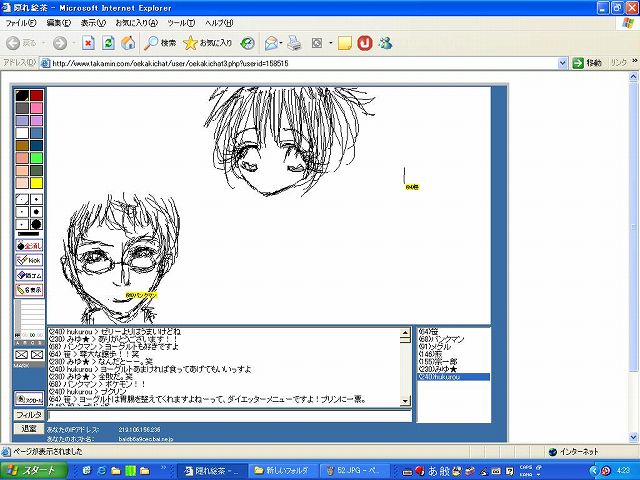Open the 表示(V) menu
The image size is (640, 480).
[93, 23]
